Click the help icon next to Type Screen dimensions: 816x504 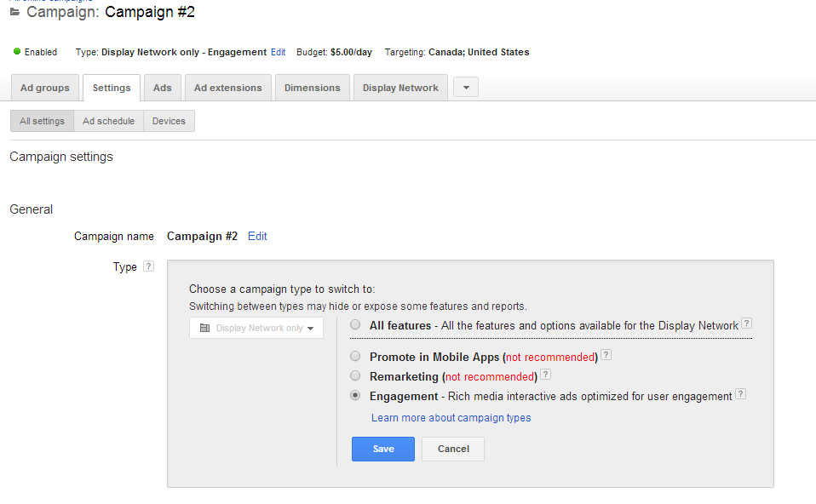tap(148, 266)
